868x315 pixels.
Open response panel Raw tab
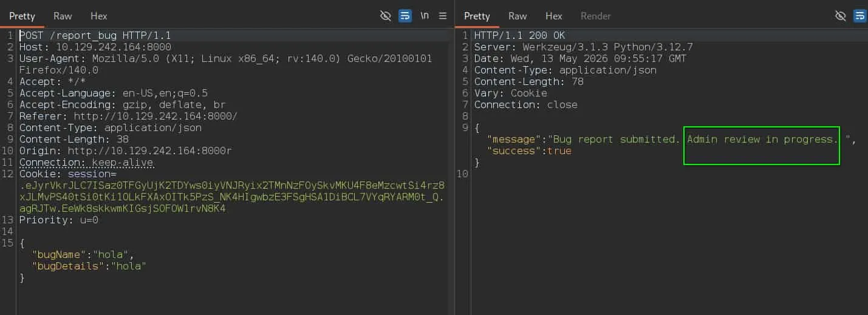[x=518, y=16]
